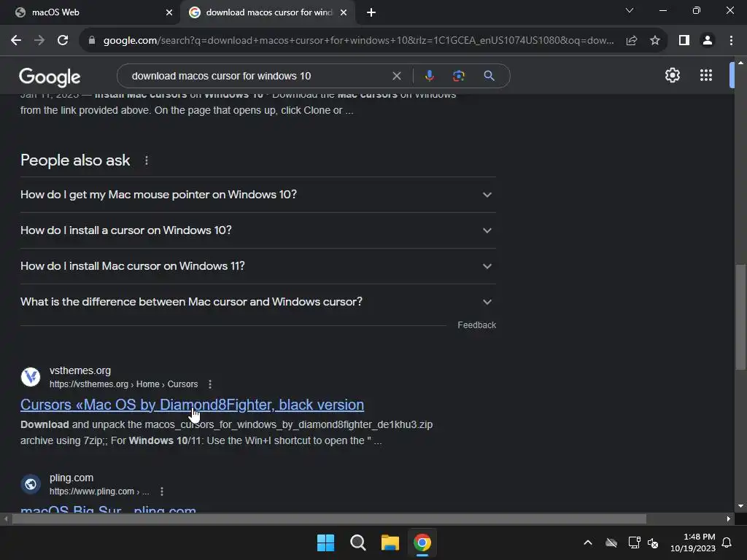Open Chrome three-dot menu

[731, 41]
